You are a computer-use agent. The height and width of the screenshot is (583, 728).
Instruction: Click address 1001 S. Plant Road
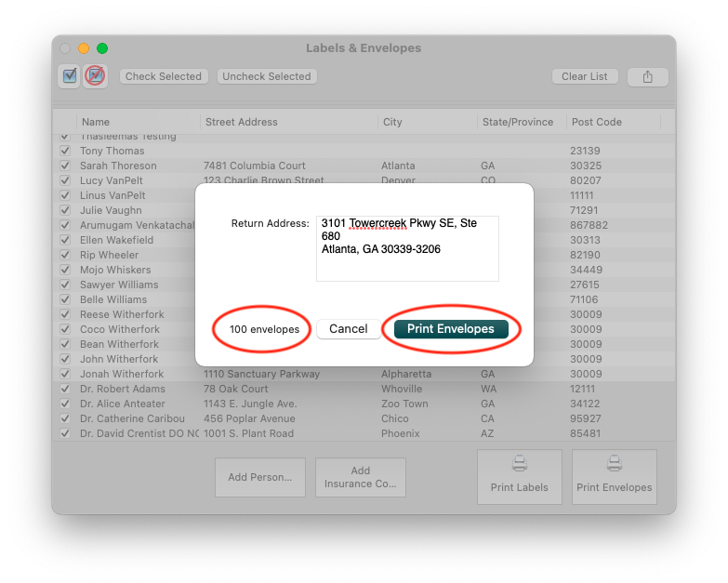click(249, 433)
